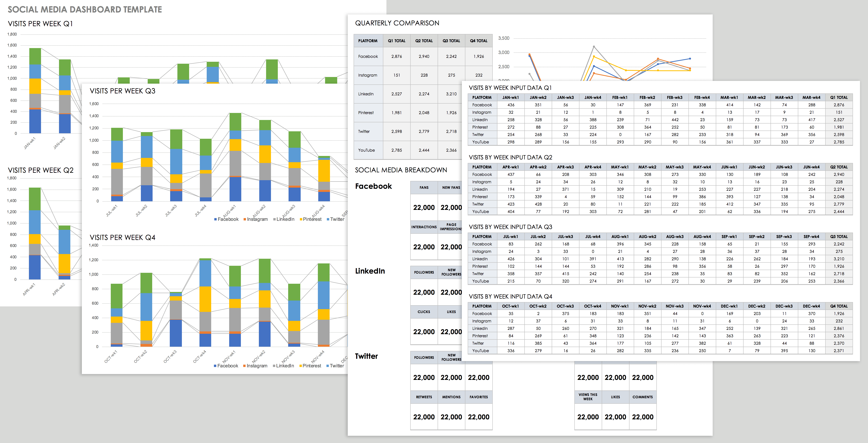Click the FAVORITES header cell
This screenshot has height=443, width=868.
[x=478, y=397]
